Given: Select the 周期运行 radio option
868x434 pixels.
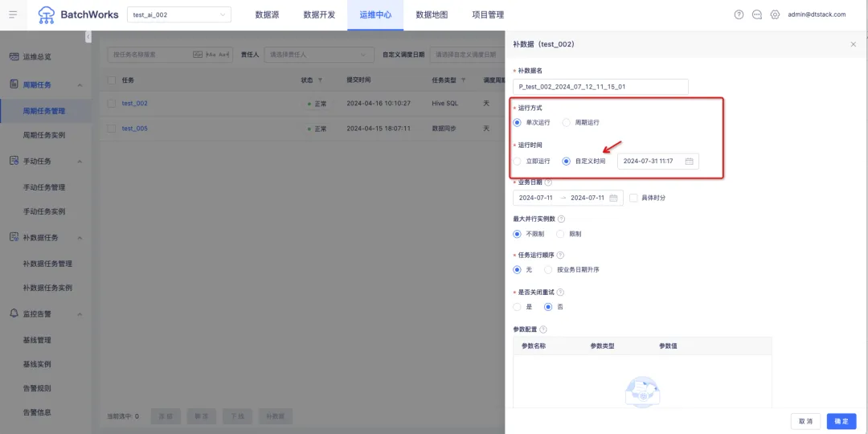Looking at the screenshot, I should (x=567, y=122).
